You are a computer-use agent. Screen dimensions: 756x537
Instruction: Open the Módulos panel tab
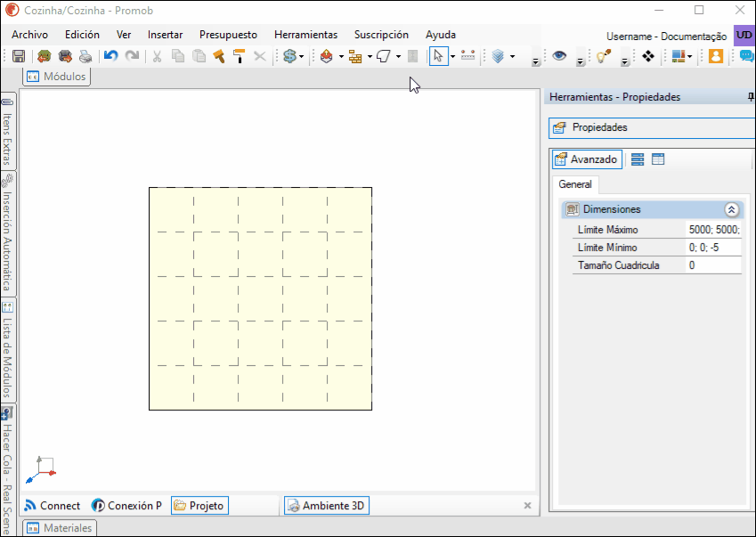coord(56,77)
